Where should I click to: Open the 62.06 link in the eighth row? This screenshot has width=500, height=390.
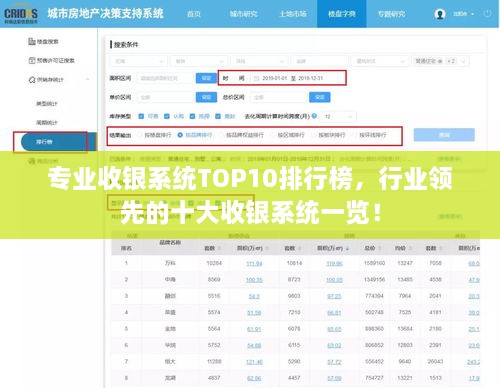pos(254,378)
